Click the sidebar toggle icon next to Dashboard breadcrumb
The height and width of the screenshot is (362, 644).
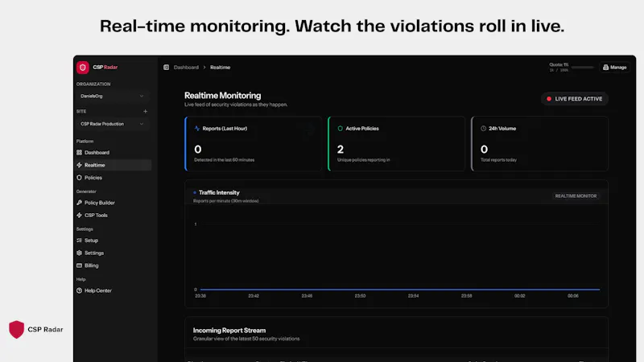[167, 68]
